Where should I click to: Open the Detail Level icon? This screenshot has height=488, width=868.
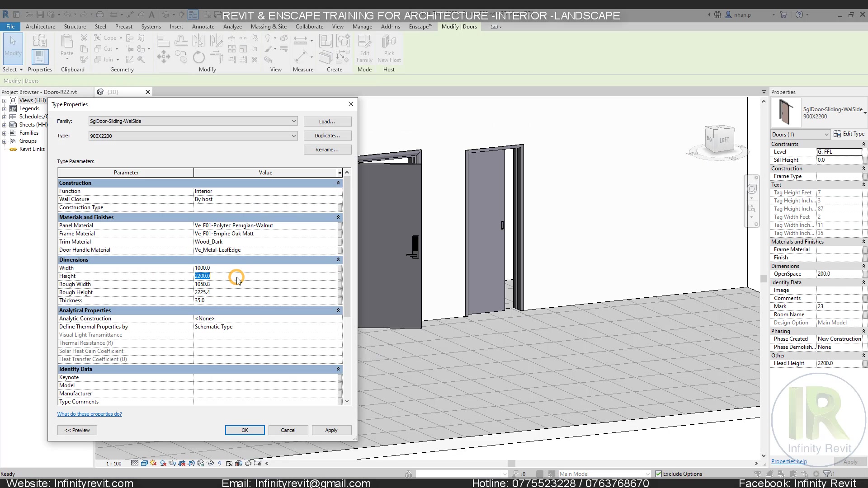tap(135, 463)
